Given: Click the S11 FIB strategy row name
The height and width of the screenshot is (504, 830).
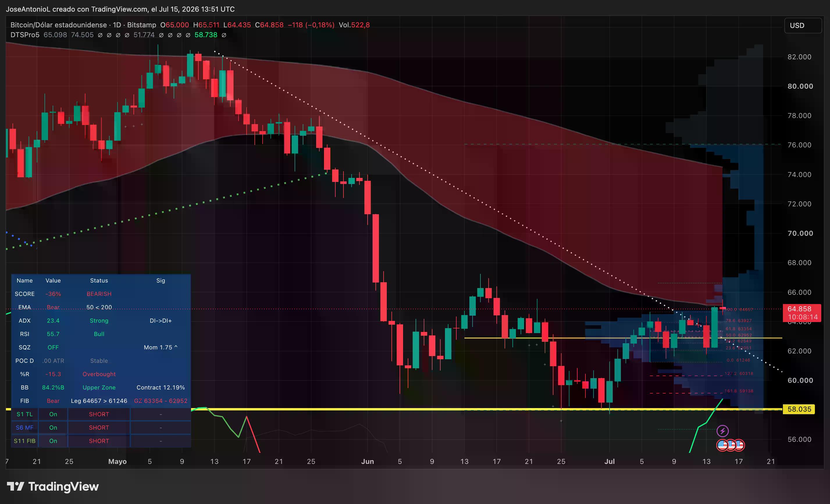Looking at the screenshot, I should [25, 441].
